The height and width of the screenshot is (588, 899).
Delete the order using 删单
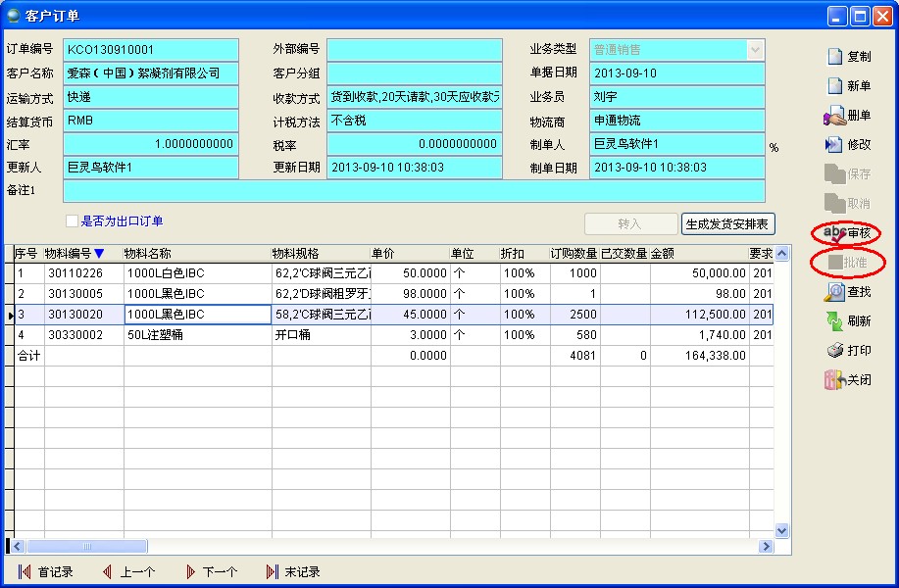[835, 116]
